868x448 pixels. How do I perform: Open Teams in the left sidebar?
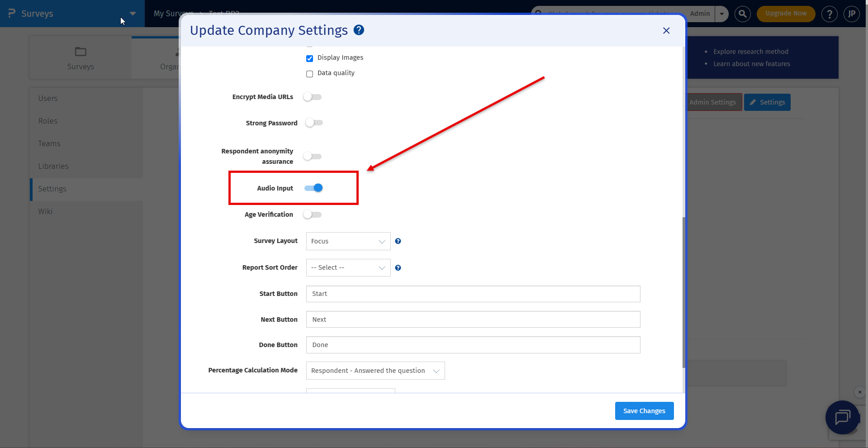49,143
